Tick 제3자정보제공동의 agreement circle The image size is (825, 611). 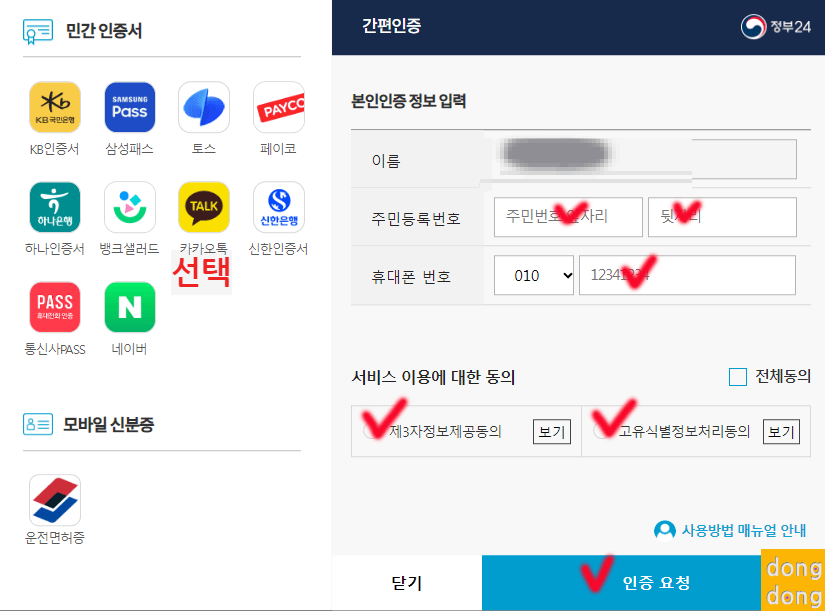pos(370,432)
